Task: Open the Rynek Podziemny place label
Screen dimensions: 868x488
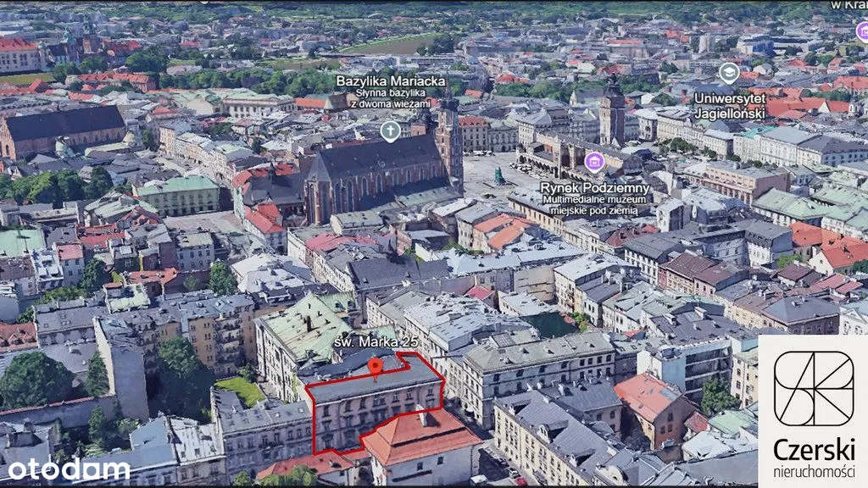Action: 595,187
